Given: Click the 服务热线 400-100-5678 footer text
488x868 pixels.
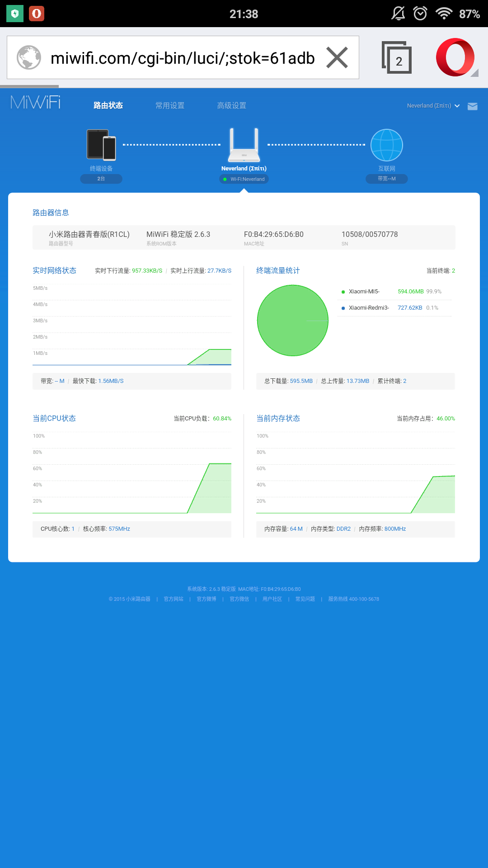Looking at the screenshot, I should point(353,599).
